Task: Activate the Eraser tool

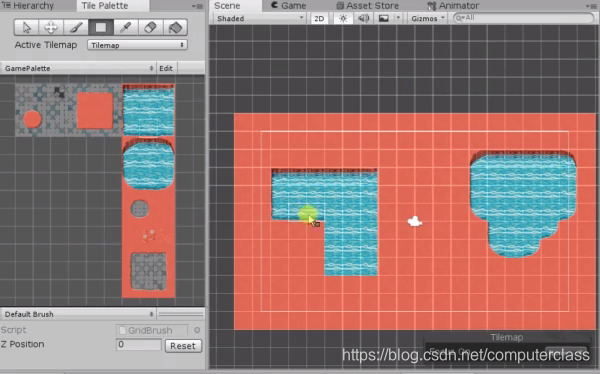Action: click(x=150, y=27)
